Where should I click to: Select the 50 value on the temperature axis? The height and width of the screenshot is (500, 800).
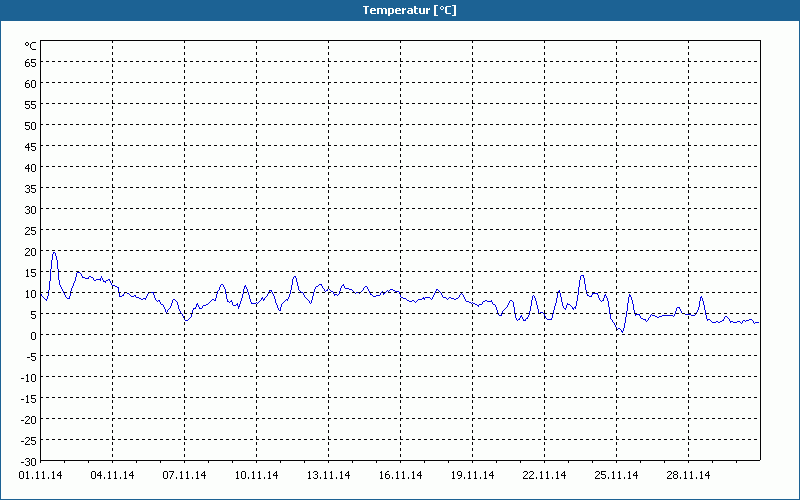[31, 126]
